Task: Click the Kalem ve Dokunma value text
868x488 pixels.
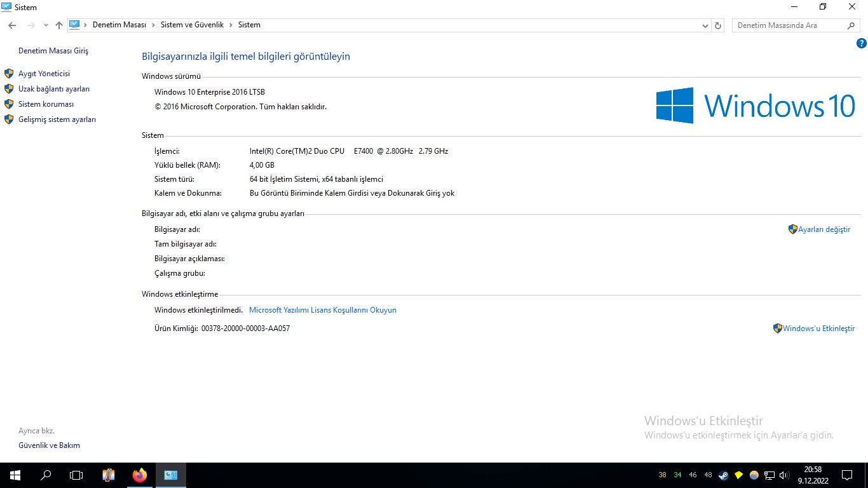Action: coord(352,193)
